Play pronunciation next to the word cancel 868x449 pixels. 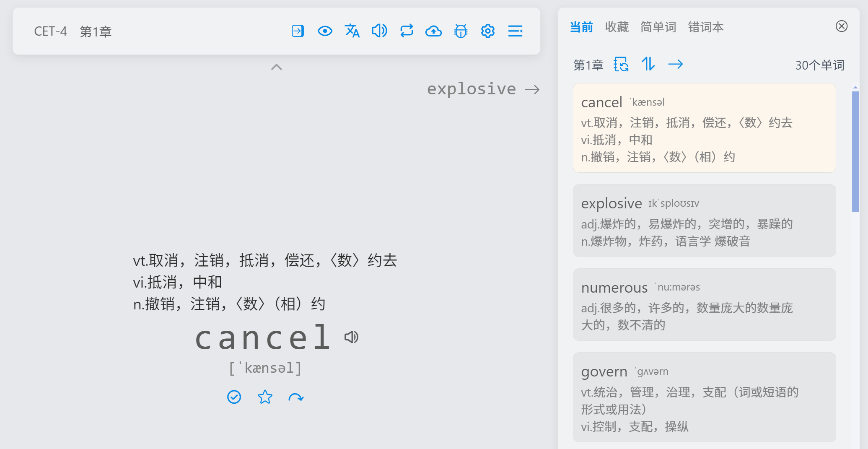tap(351, 337)
